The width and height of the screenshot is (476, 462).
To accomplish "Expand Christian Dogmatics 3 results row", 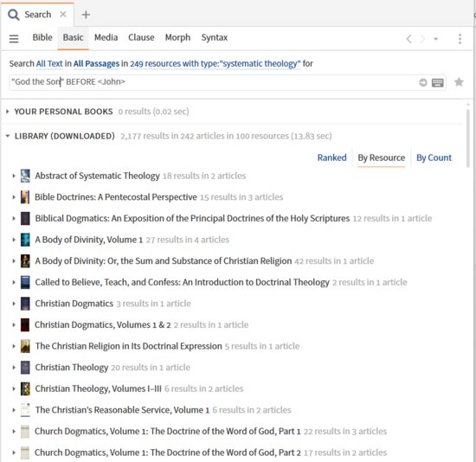I will pos(13,304).
